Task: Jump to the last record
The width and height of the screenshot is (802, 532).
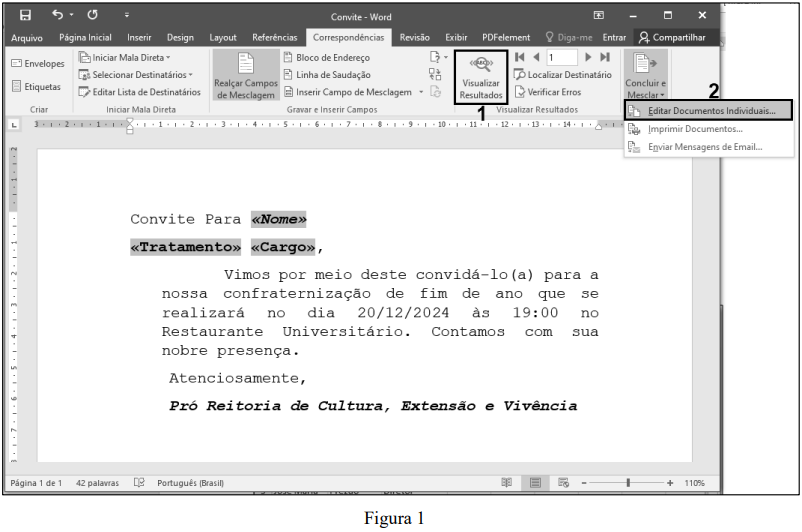Action: point(604,58)
